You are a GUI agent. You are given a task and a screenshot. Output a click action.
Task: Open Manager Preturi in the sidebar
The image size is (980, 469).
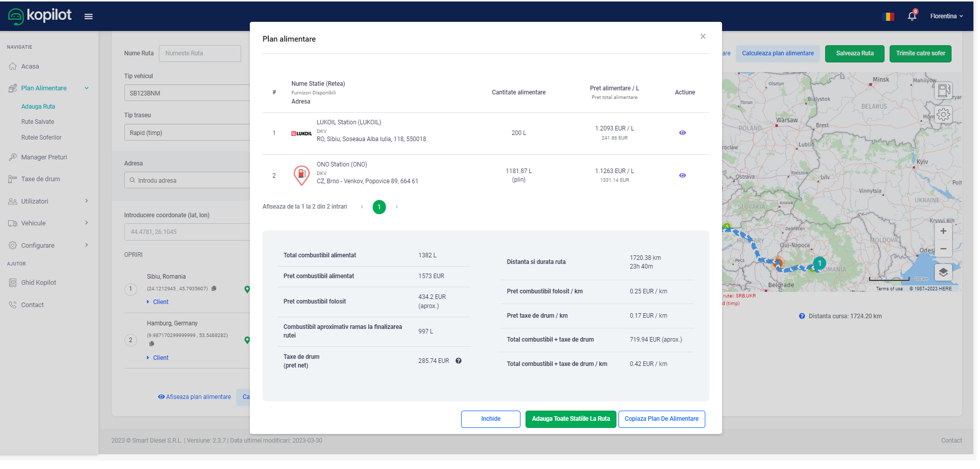(44, 157)
